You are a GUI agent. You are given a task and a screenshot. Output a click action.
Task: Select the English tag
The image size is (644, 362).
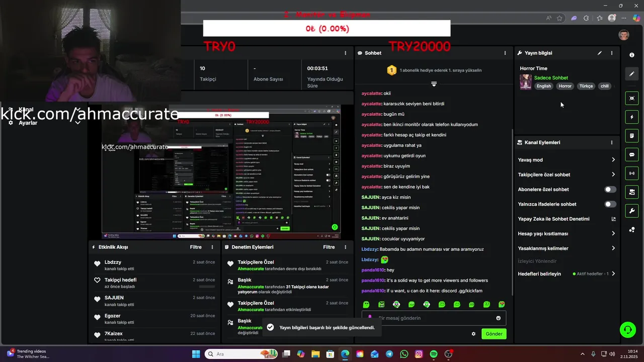pos(544,86)
